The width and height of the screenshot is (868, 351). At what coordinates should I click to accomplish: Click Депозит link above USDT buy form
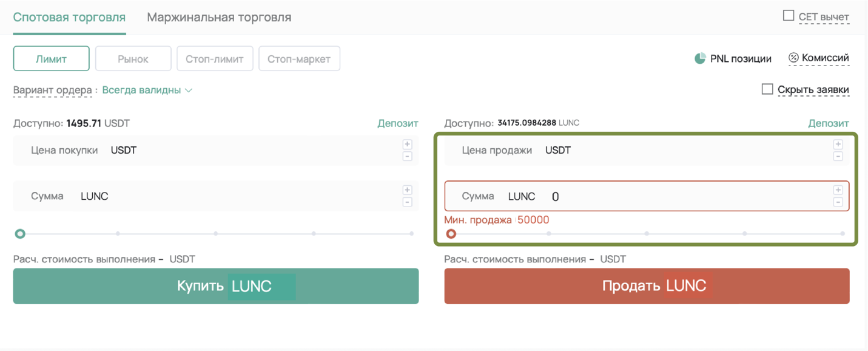[x=398, y=123]
